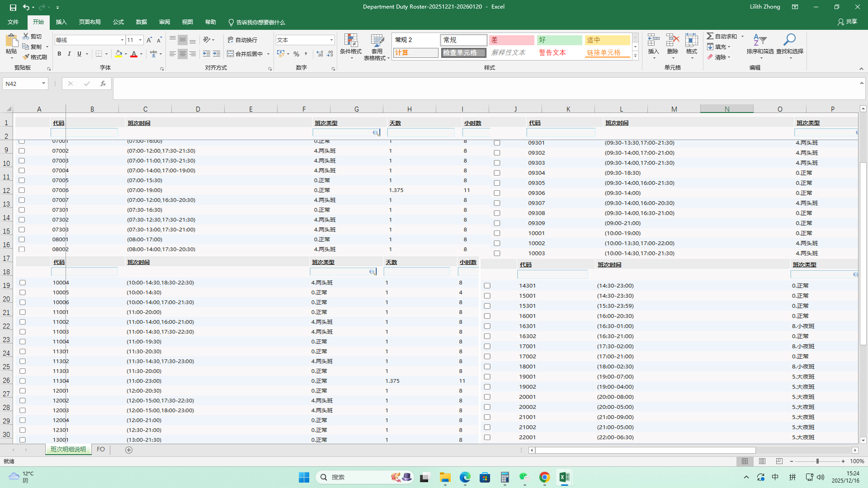Open the font name dropdown
Image resolution: width=868 pixels, height=488 pixels.
pos(122,40)
